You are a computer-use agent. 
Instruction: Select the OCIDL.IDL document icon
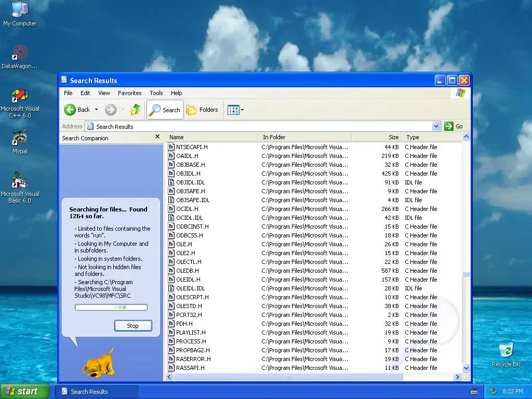pos(171,218)
